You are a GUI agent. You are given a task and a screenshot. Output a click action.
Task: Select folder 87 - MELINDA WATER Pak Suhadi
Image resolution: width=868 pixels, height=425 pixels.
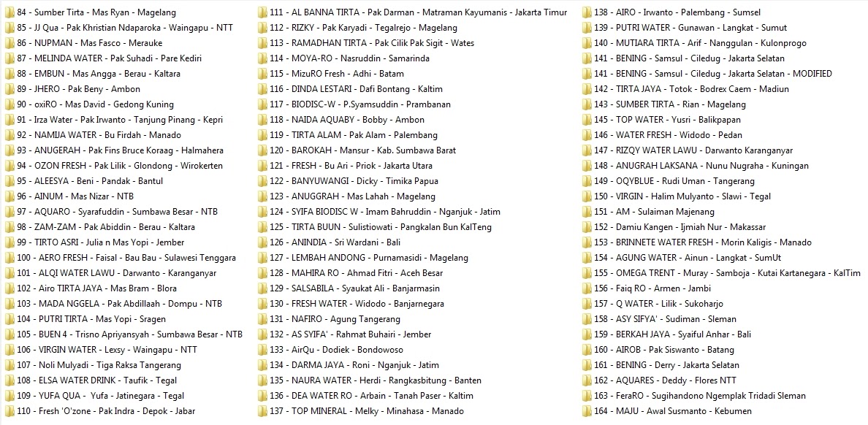pos(104,58)
